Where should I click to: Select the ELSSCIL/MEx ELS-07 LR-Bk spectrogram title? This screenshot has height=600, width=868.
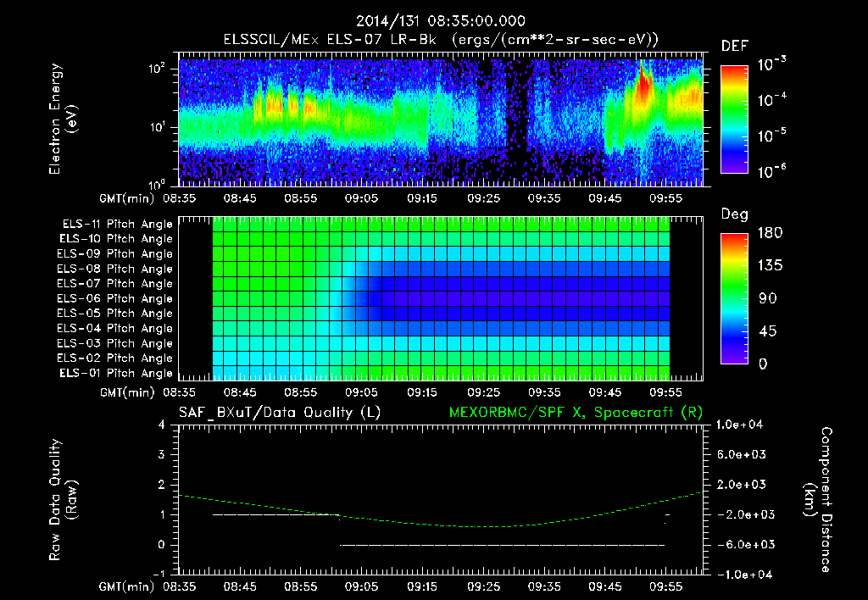441,40
